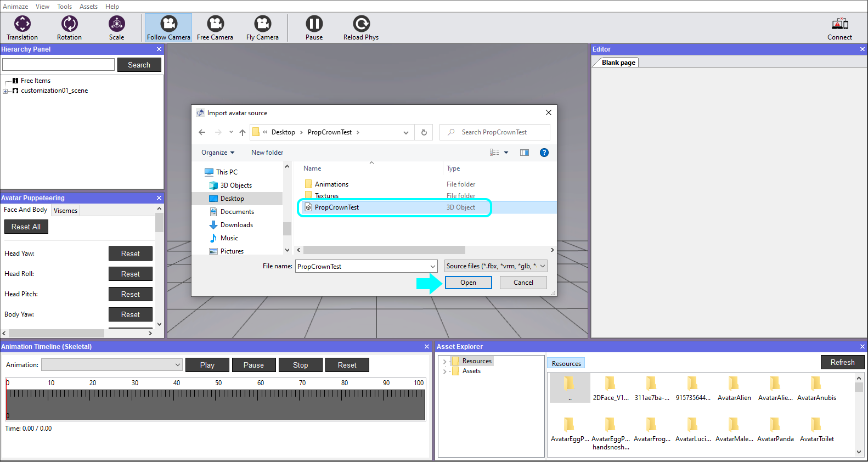Toggle the preview pane in dialog
868x462 pixels.
(x=525, y=153)
